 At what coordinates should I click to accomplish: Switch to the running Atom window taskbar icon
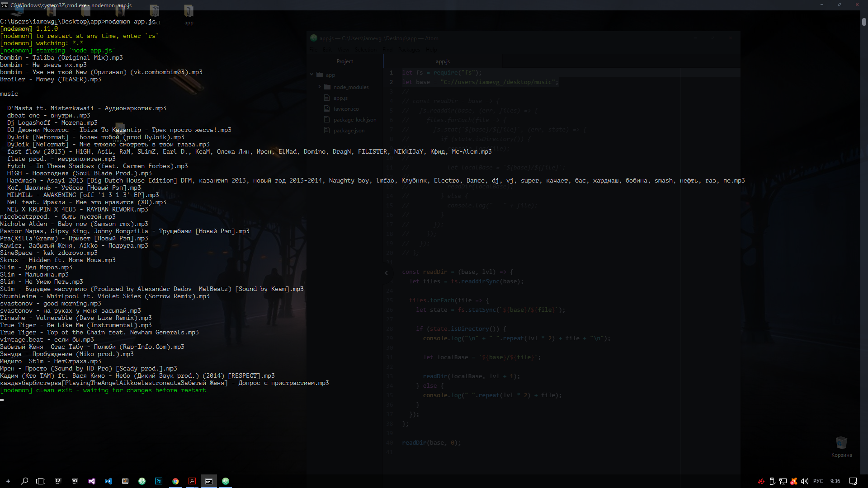(x=226, y=481)
